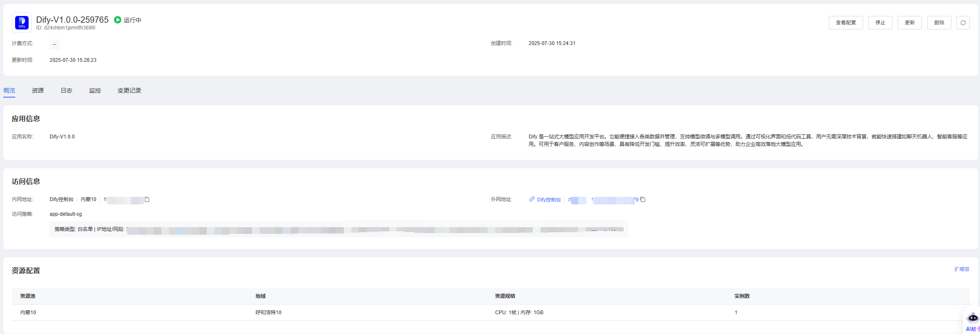Click update time 2025-07-30 15:28:23
This screenshot has width=980, height=334.
click(73, 60)
